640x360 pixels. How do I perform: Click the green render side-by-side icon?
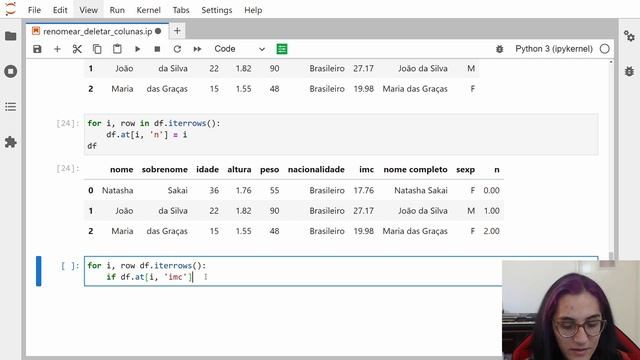282,49
